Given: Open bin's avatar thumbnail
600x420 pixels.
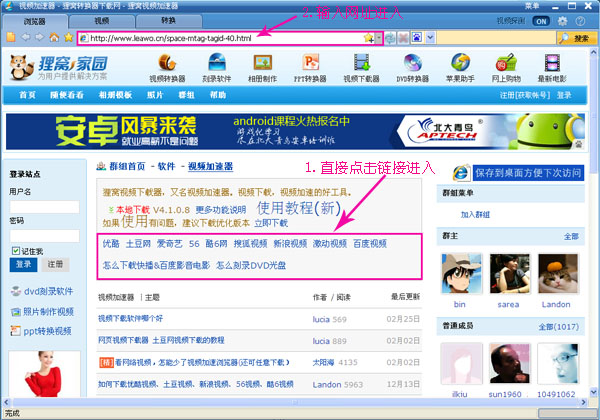Looking at the screenshot, I should [x=461, y=273].
